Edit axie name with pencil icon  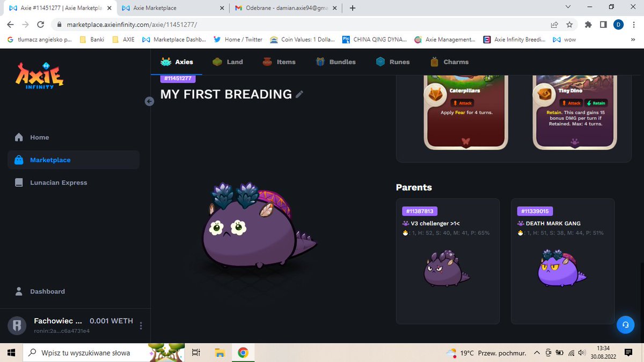pos(299,94)
